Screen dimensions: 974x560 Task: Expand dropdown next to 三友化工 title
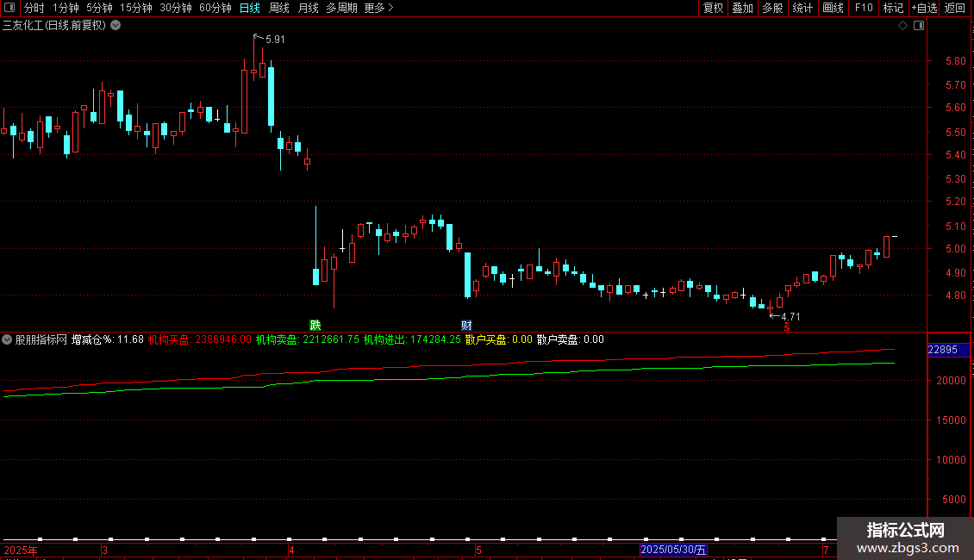click(x=116, y=26)
